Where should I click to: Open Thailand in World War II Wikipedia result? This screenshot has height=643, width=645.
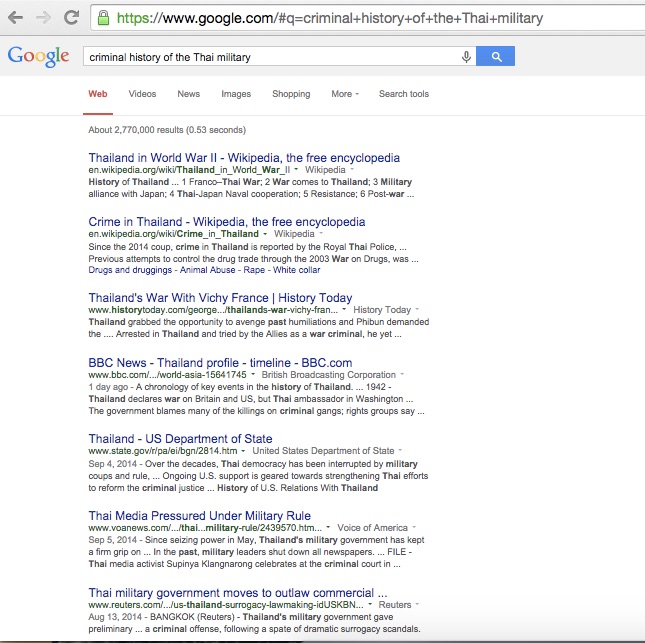(x=244, y=158)
